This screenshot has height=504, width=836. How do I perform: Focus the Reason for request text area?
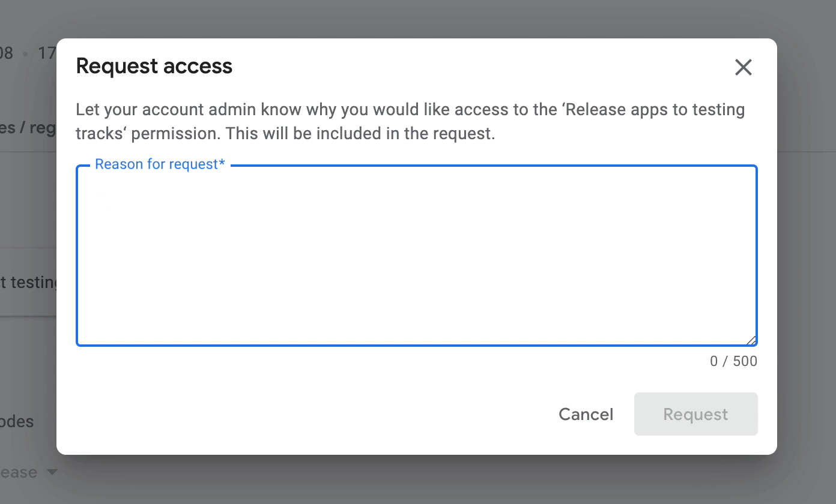pyautogui.click(x=417, y=256)
